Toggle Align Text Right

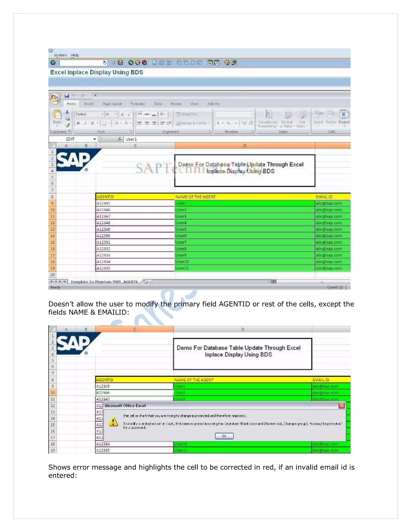tap(154, 123)
